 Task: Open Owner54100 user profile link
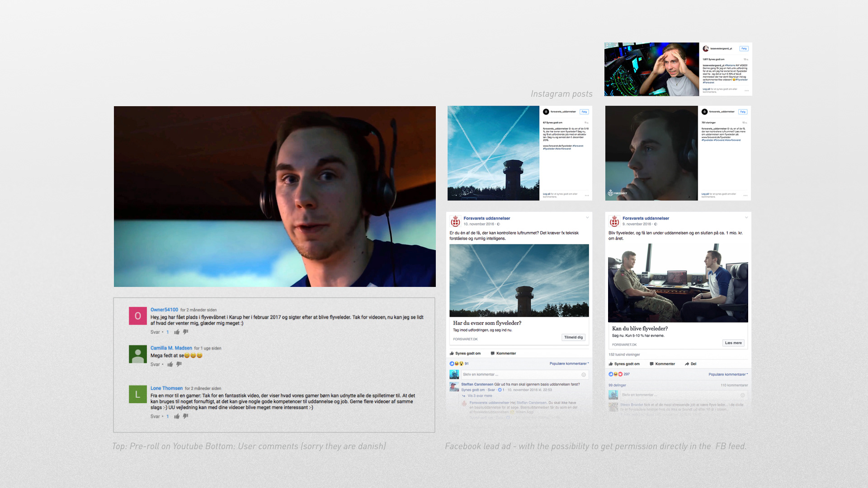164,310
